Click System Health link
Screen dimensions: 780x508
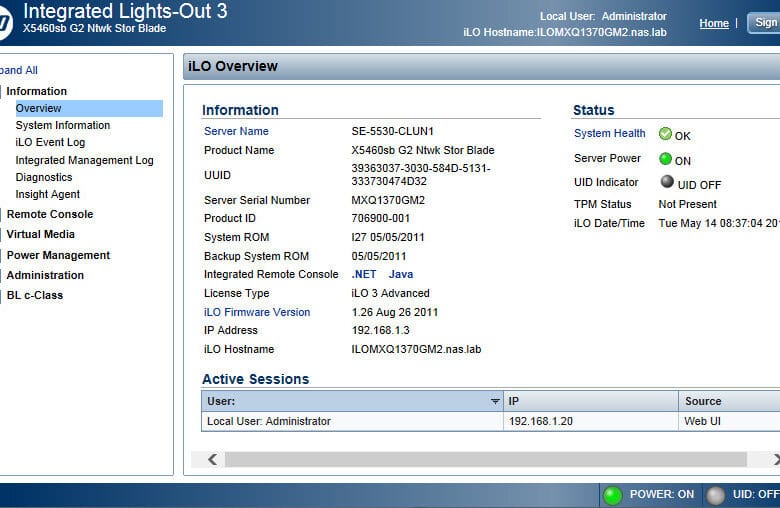click(609, 134)
